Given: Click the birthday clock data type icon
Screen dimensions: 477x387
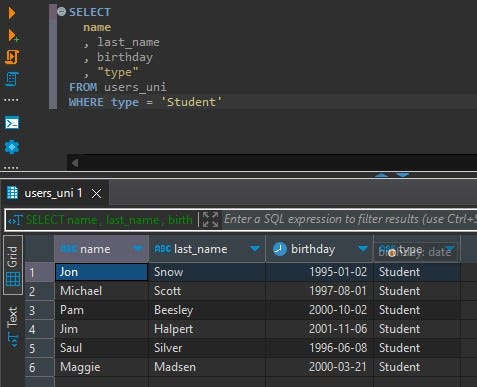Looking at the screenshot, I should point(280,249).
